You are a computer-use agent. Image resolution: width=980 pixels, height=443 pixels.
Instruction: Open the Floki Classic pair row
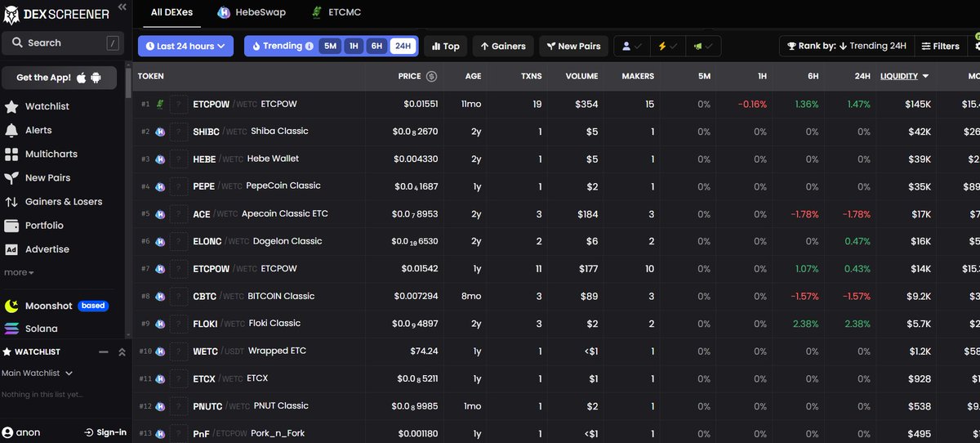[556, 324]
